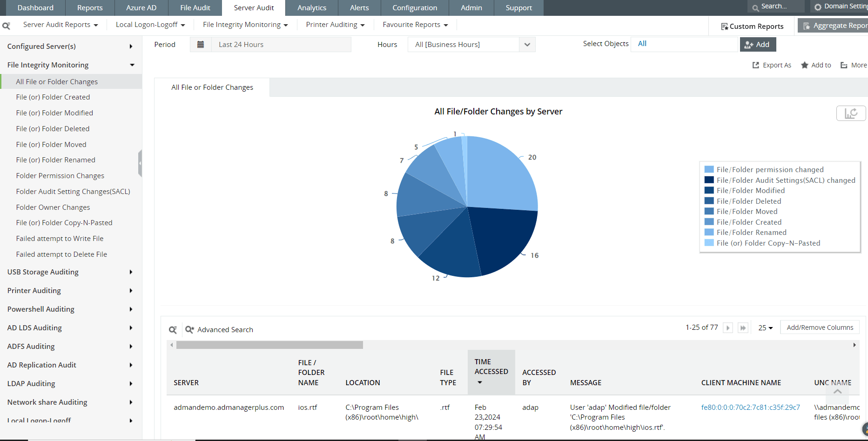Click the table search magnifier icon
The height and width of the screenshot is (441, 868).
coord(173,330)
